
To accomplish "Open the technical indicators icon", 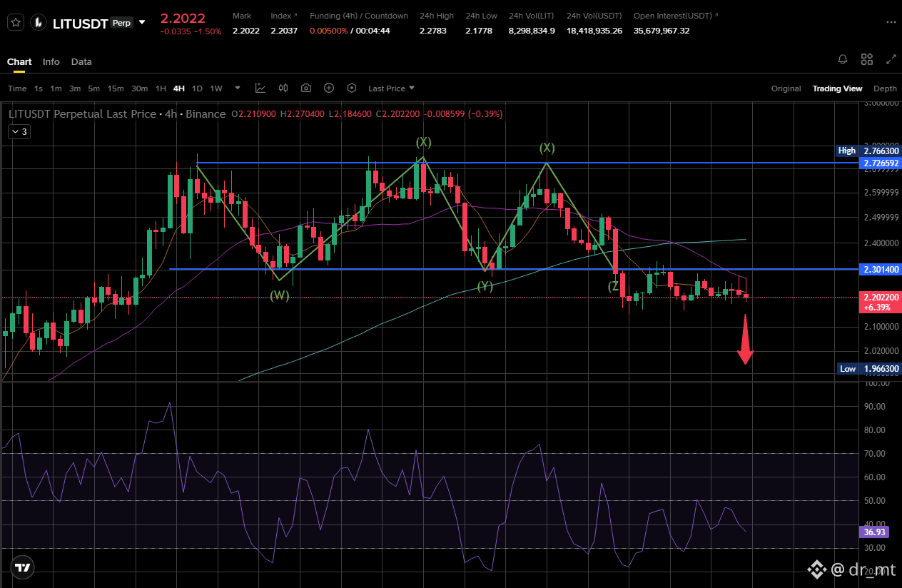I will click(x=260, y=88).
